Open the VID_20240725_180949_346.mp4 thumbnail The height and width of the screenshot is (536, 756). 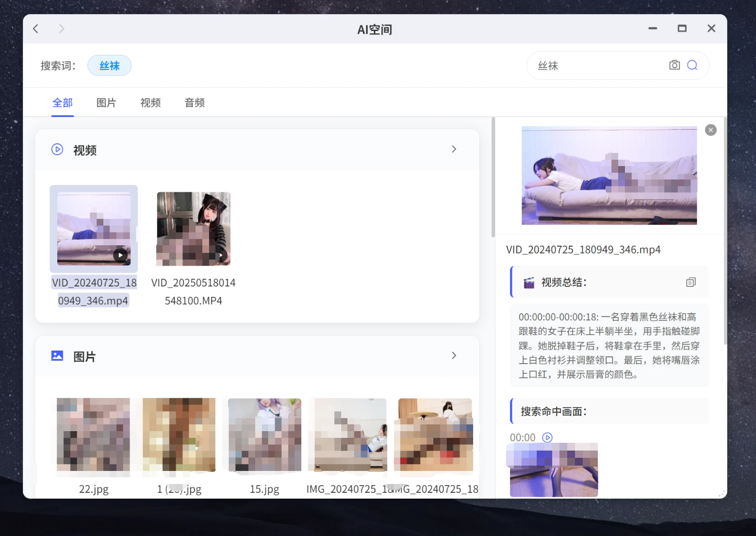click(x=94, y=229)
